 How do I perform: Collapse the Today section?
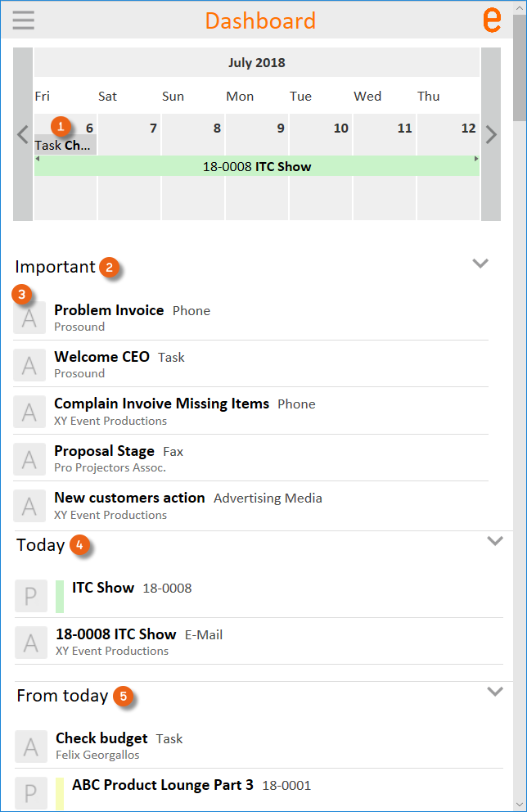494,541
